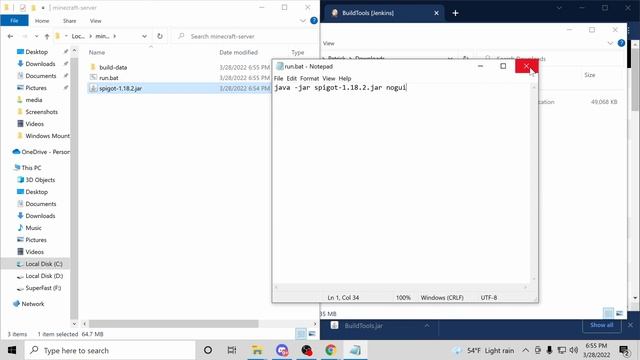Open Notepad File menu
The height and width of the screenshot is (360, 640).
[x=278, y=78]
